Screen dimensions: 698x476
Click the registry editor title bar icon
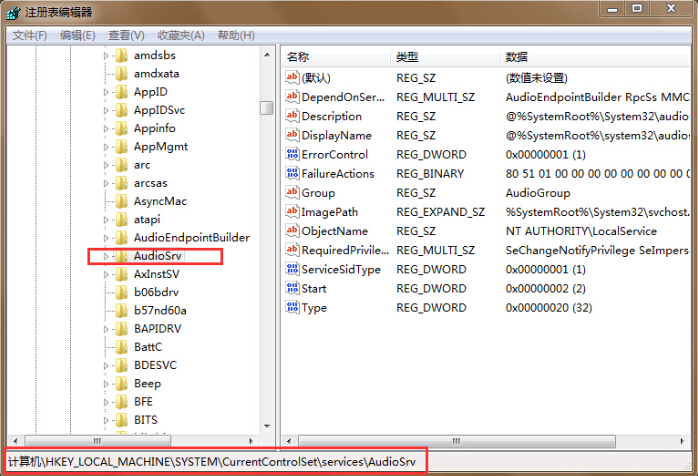11,12
